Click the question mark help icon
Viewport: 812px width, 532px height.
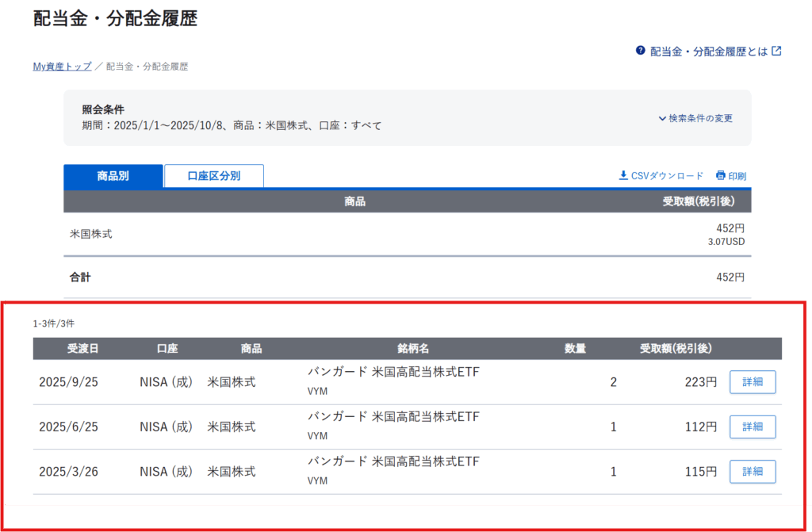tap(640, 51)
